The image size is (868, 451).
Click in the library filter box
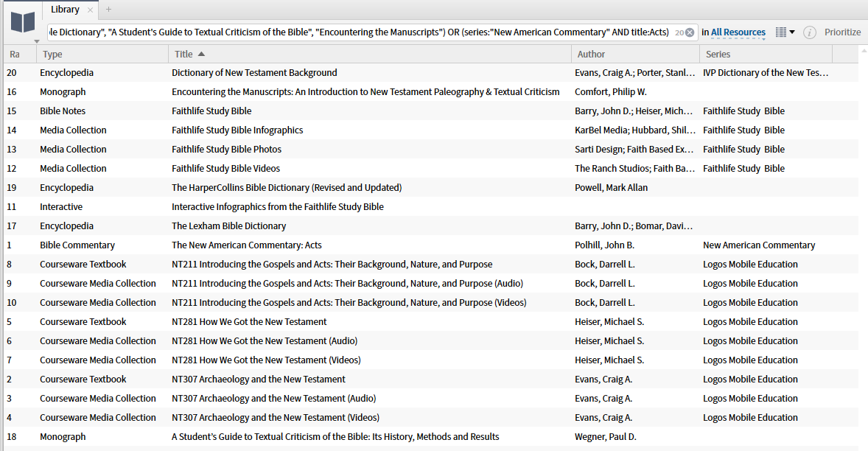[x=360, y=32]
